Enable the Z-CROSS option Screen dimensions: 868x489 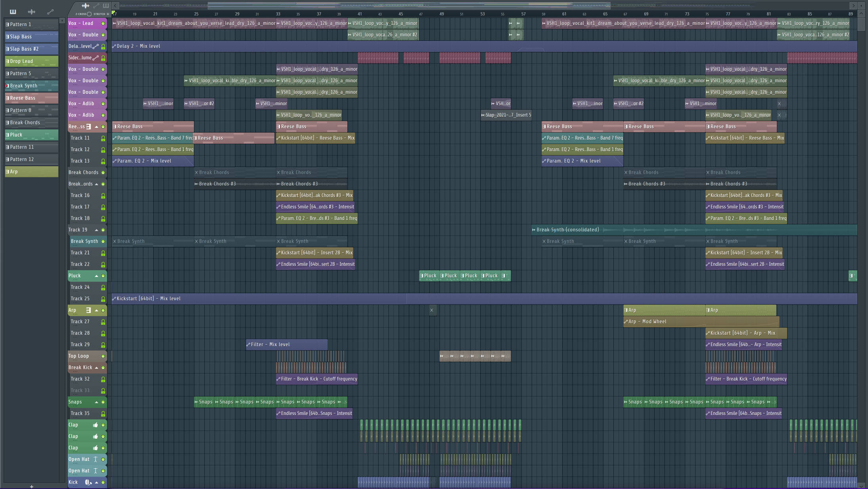(89, 14)
